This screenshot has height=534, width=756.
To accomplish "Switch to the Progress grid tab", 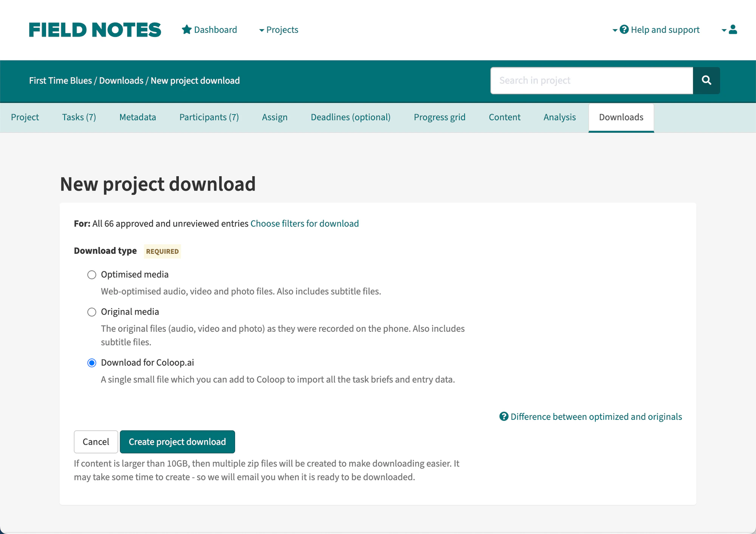I will [439, 117].
